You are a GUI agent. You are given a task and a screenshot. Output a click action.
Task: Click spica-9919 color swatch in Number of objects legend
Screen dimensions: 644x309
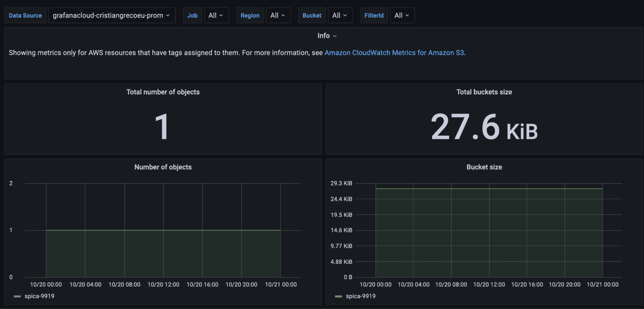tap(17, 296)
